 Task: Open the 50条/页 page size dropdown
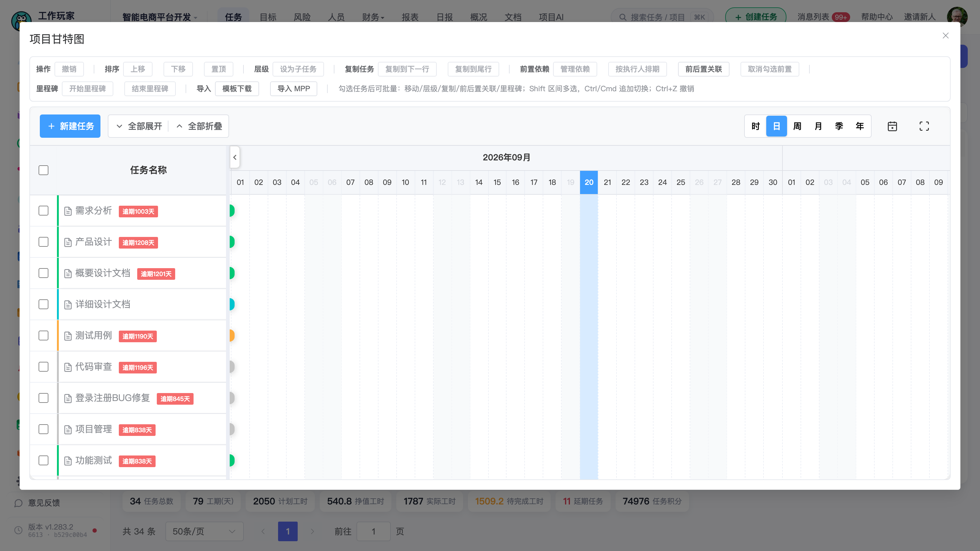point(204,531)
